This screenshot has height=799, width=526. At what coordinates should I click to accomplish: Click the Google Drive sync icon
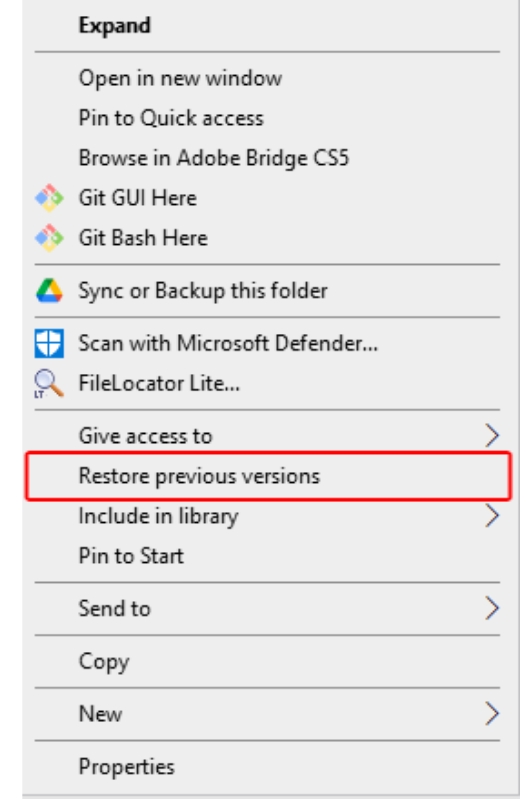click(x=49, y=290)
